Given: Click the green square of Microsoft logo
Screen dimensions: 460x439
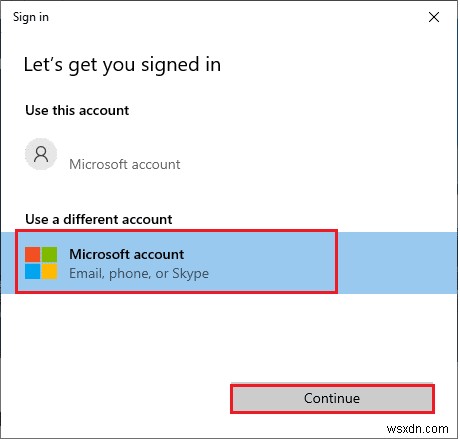Looking at the screenshot, I should tap(49, 255).
